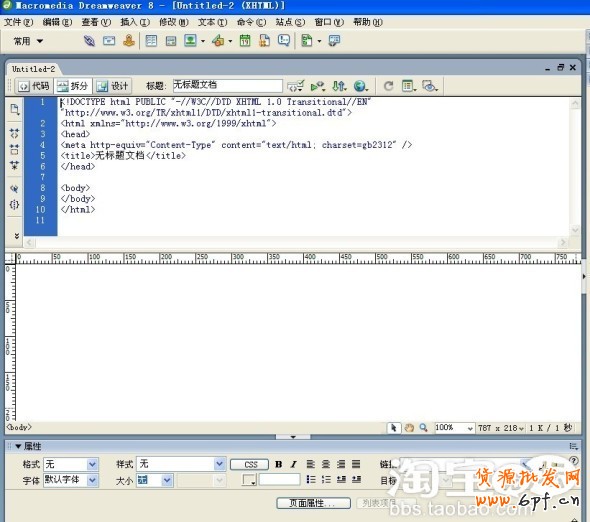Click the Email Link icon
Image resolution: width=590 pixels, height=522 pixels.
pos(109,41)
